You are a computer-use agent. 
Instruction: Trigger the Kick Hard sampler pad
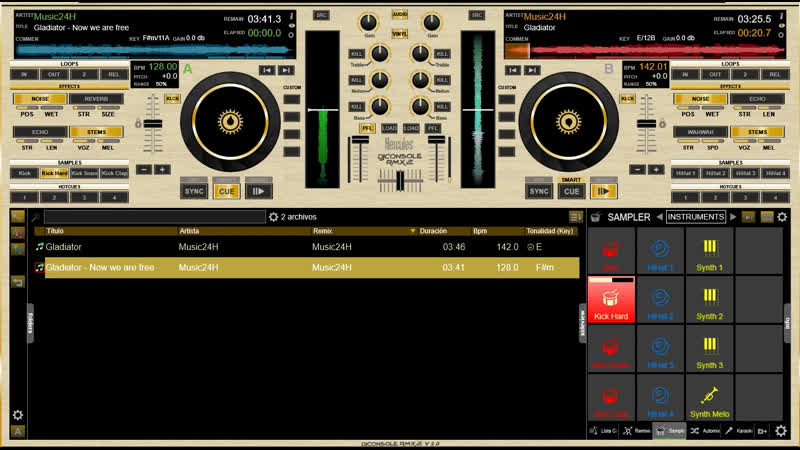[x=611, y=299]
